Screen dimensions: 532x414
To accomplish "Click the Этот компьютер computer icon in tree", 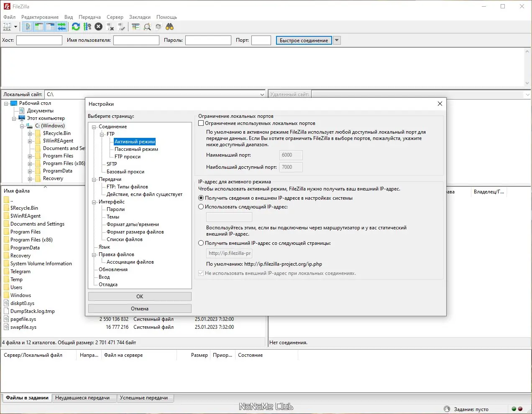I will 22,118.
